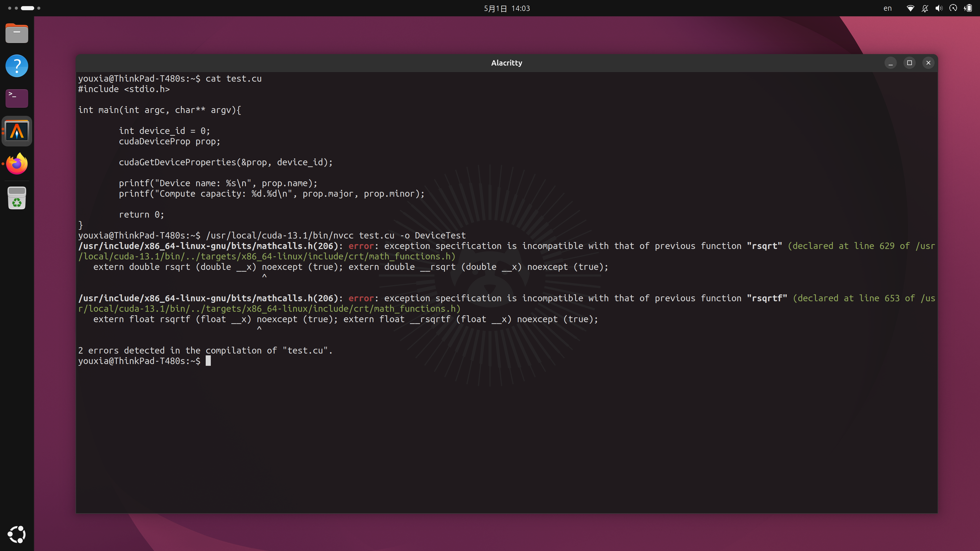Click the Alacritty icon in the dock
The width and height of the screenshot is (980, 551).
pos(17,131)
